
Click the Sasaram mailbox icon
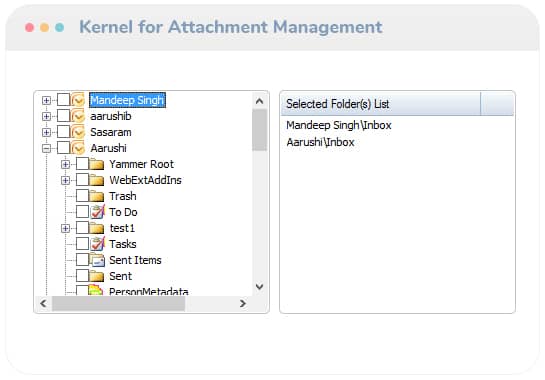coord(78,132)
